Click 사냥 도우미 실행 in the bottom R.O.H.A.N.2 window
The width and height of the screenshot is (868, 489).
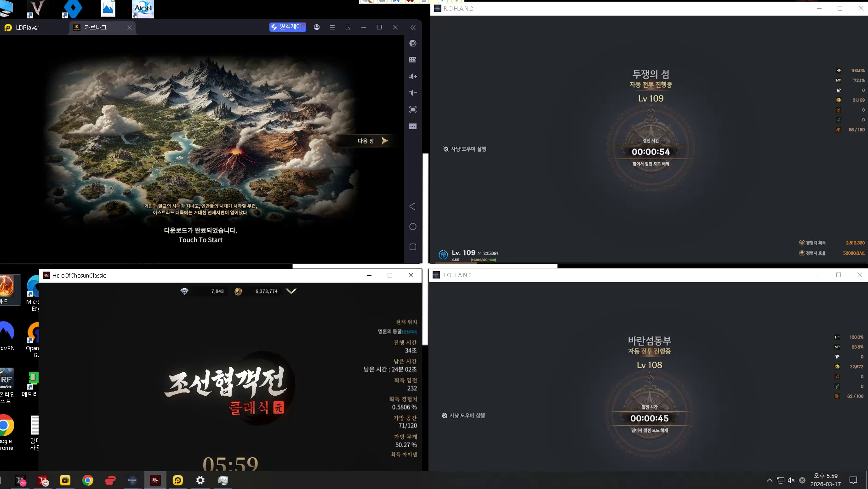click(463, 415)
